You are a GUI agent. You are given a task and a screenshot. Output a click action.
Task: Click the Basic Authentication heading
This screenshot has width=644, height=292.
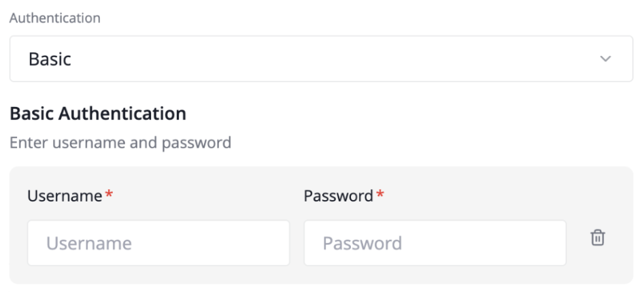pyautogui.click(x=98, y=114)
